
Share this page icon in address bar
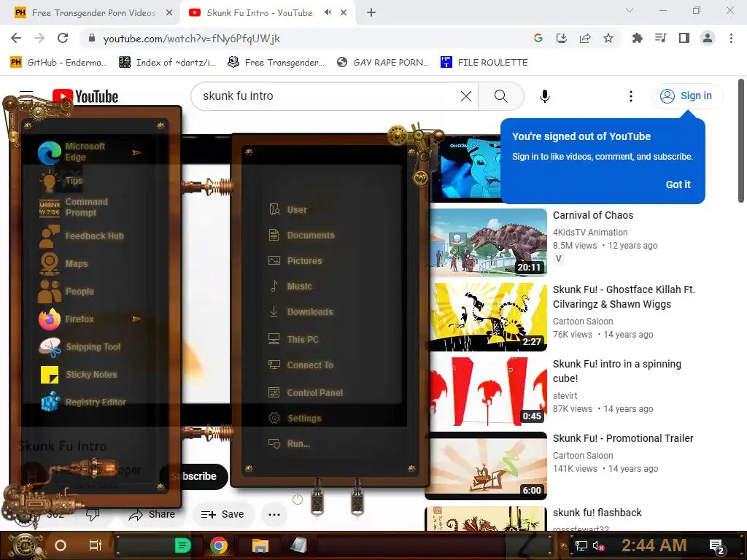coord(585,38)
